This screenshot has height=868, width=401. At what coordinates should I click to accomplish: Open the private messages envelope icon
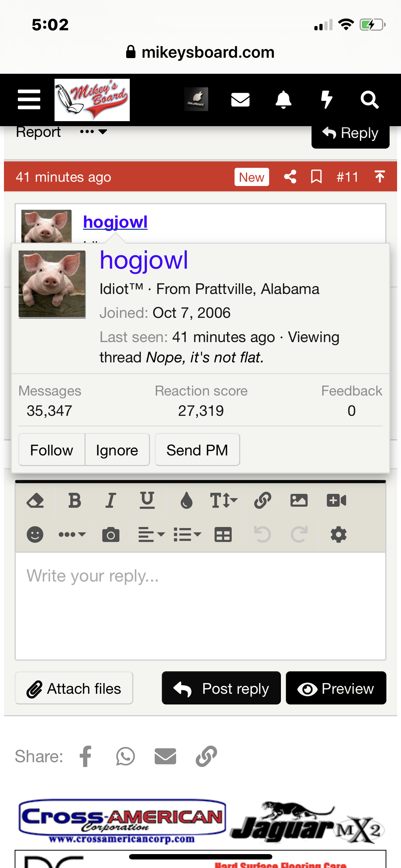(240, 100)
